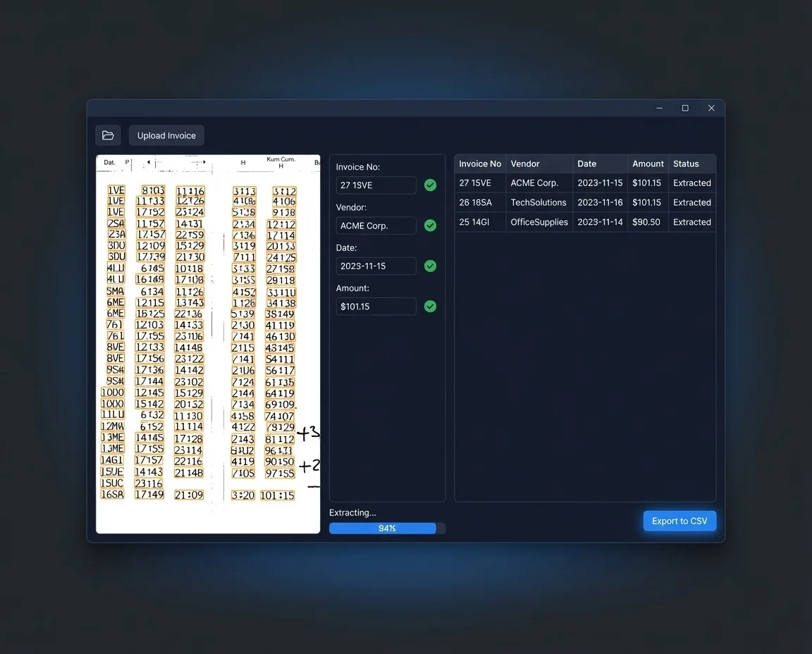Minimize the application window
Image resolution: width=812 pixels, height=654 pixels.
(659, 109)
